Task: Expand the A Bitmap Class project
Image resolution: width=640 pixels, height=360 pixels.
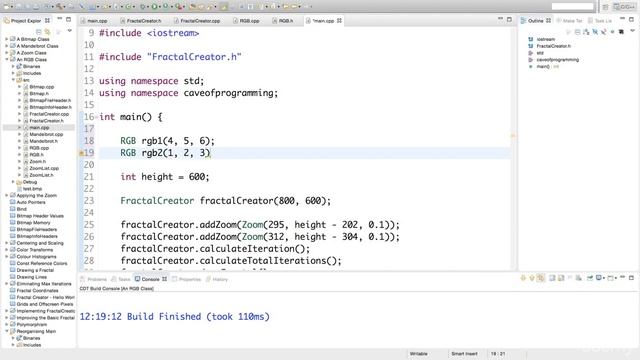Action: click(6, 39)
